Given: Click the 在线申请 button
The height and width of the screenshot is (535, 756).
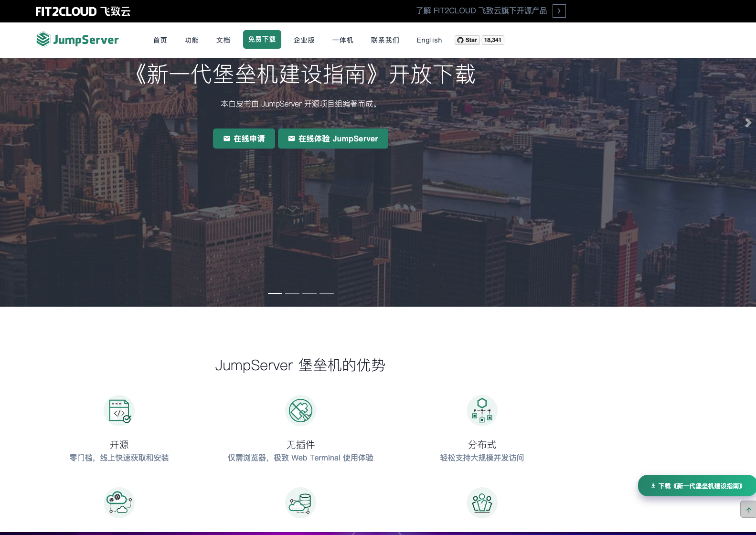Looking at the screenshot, I should 244,139.
